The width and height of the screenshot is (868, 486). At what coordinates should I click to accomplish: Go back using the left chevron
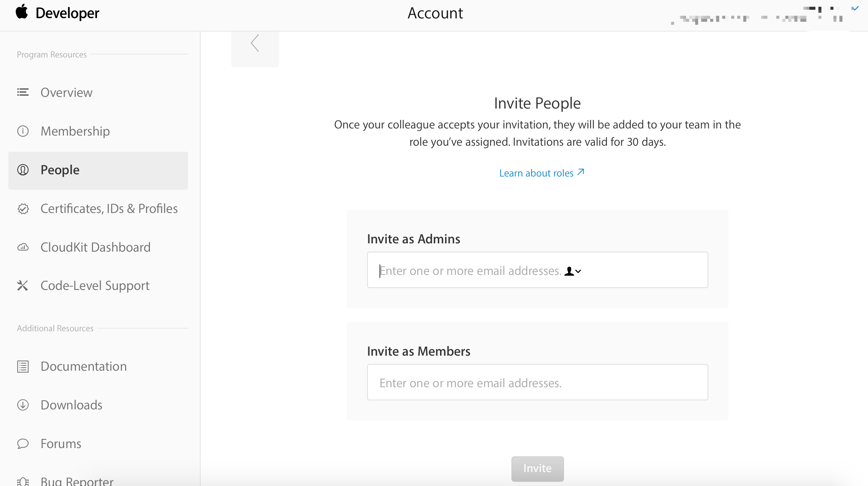coord(255,44)
